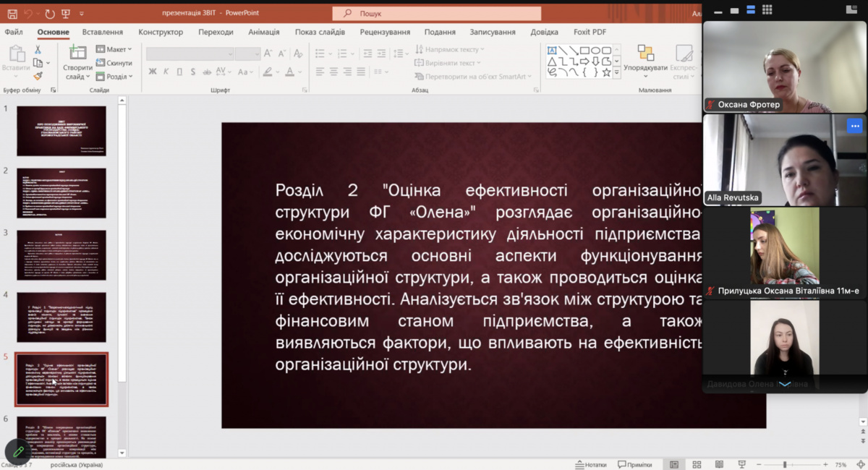The height and width of the screenshot is (470, 868).
Task: Open the Анімація tab
Action: point(264,32)
